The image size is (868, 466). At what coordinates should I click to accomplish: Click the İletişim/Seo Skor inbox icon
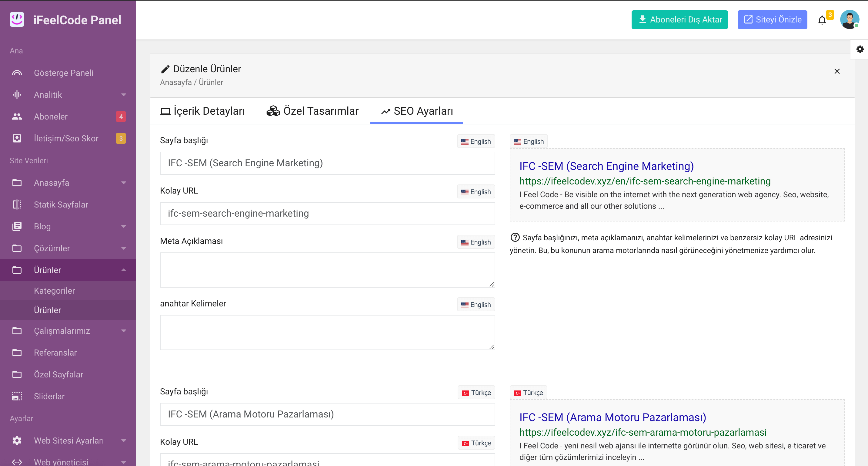tap(17, 138)
